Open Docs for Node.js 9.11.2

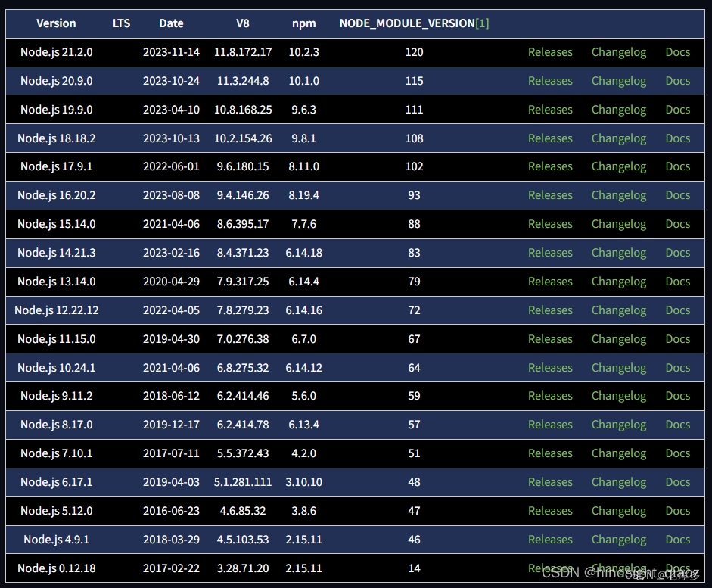(677, 396)
